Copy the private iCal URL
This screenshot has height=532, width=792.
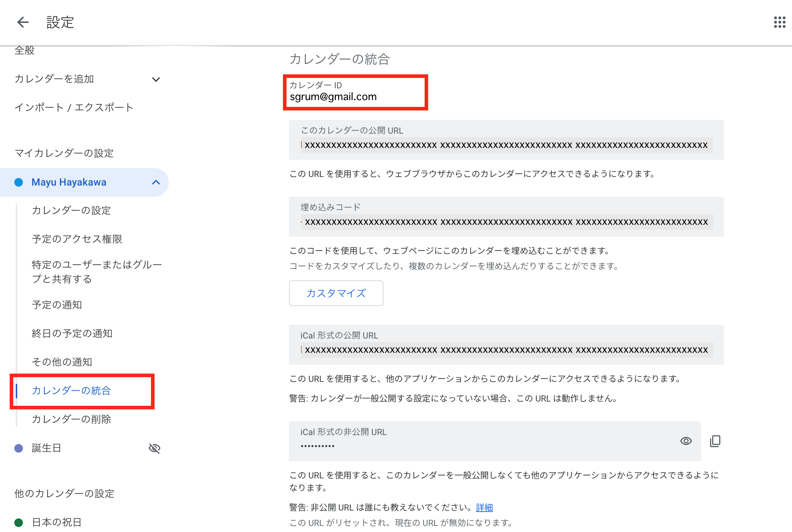click(x=715, y=441)
